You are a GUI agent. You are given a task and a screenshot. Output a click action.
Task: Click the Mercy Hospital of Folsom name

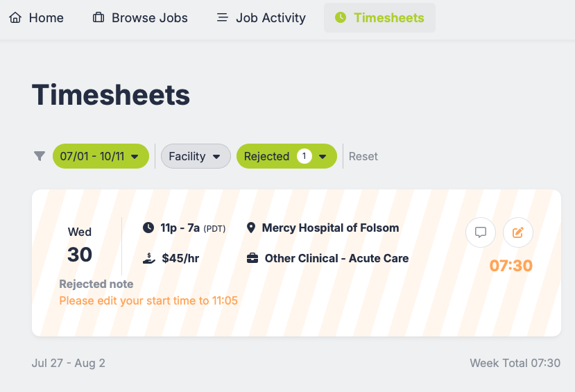tap(330, 228)
